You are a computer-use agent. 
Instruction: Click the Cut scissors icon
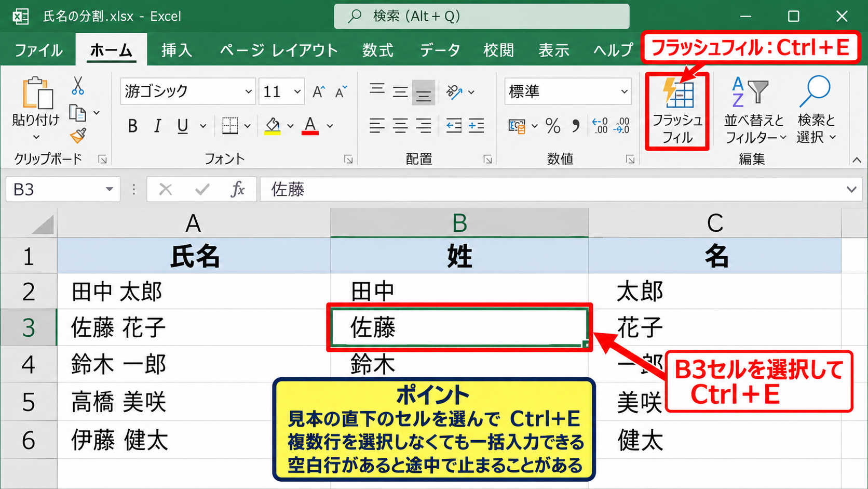pyautogui.click(x=78, y=86)
